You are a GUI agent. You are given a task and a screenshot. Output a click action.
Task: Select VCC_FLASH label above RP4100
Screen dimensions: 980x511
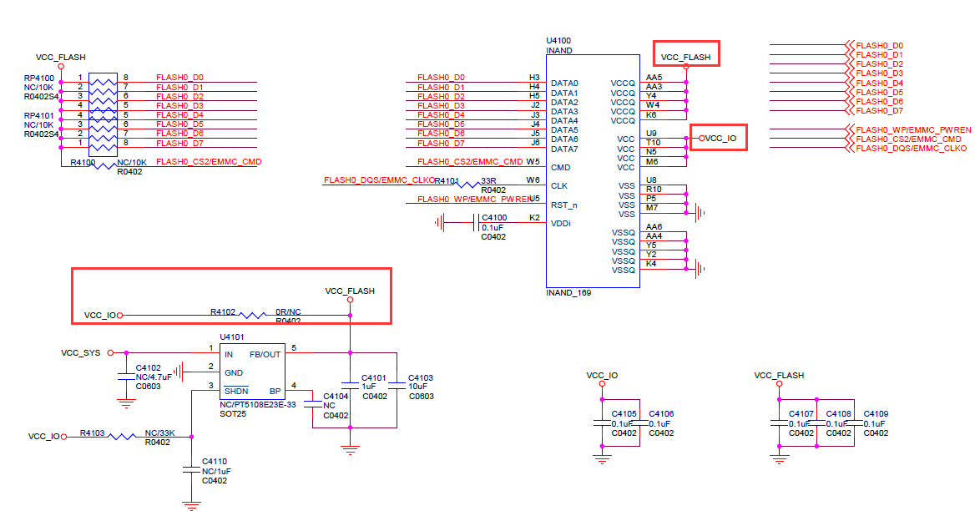point(61,57)
